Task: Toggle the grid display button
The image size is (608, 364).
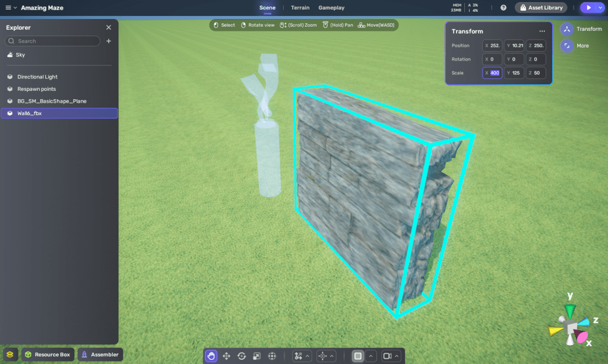Action: (x=358, y=356)
